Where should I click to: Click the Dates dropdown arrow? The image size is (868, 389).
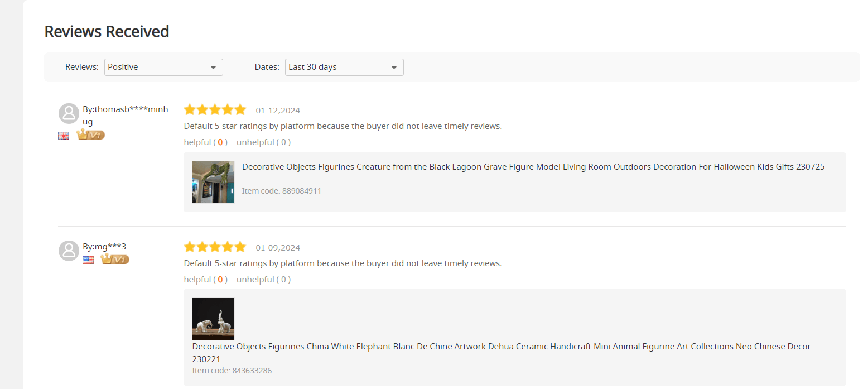coord(394,67)
